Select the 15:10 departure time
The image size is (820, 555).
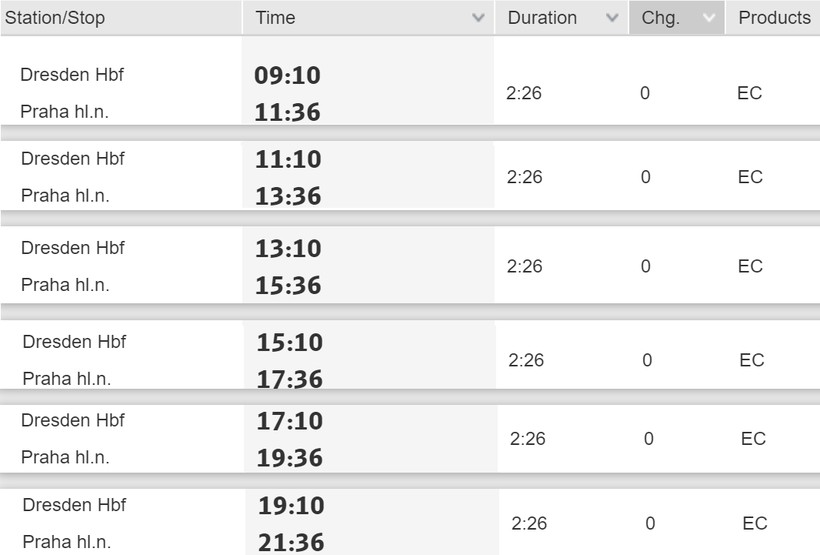[x=289, y=342]
